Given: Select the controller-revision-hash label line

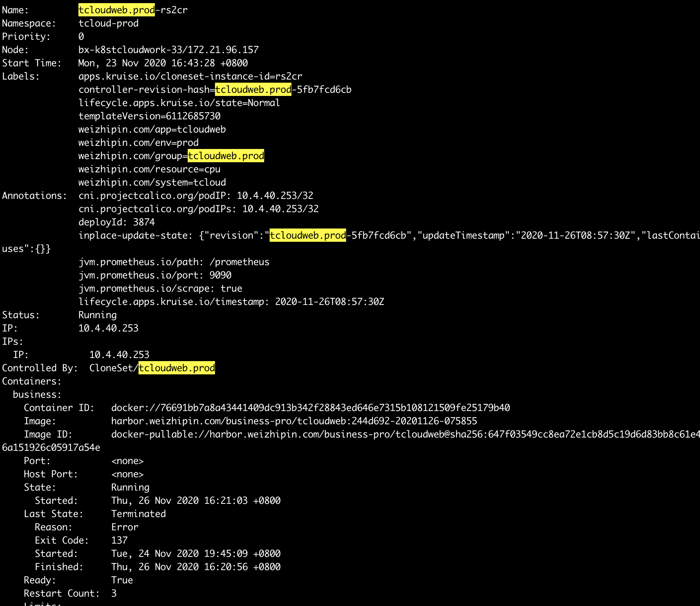Looking at the screenshot, I should coord(215,89).
